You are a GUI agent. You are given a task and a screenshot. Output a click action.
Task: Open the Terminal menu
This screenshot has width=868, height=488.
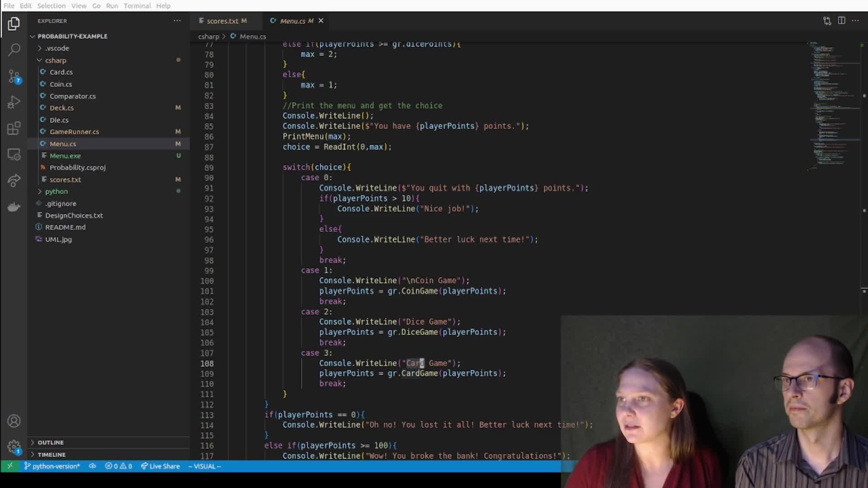pyautogui.click(x=137, y=6)
